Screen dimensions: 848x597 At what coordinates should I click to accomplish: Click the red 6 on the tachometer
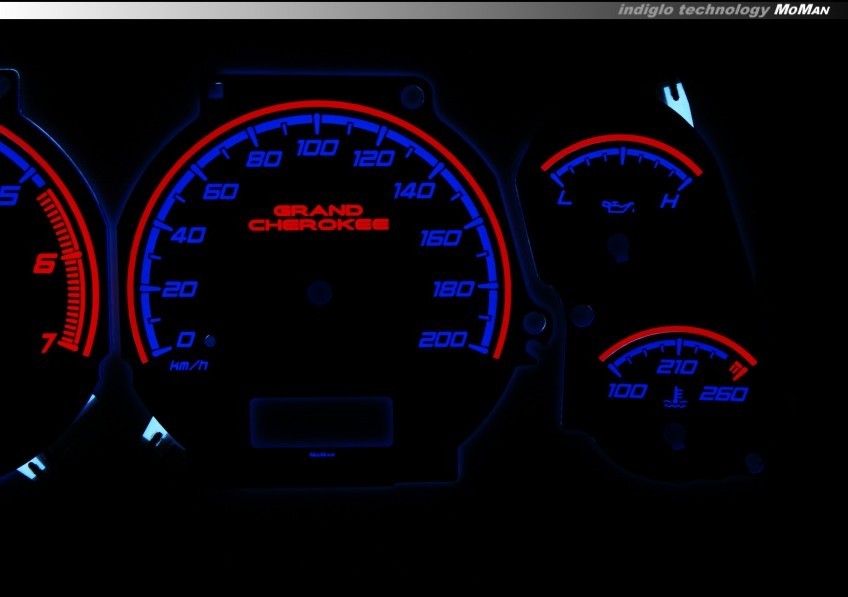tap(43, 265)
